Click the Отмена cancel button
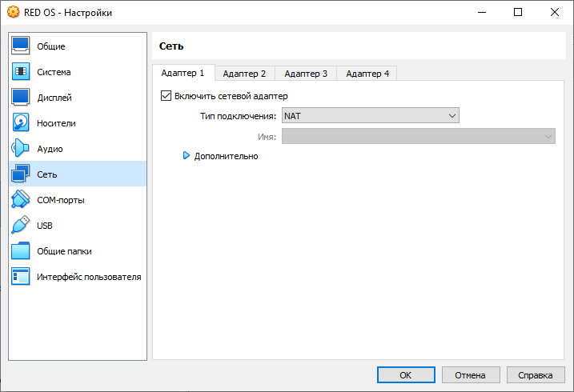The image size is (574, 392). point(470,374)
